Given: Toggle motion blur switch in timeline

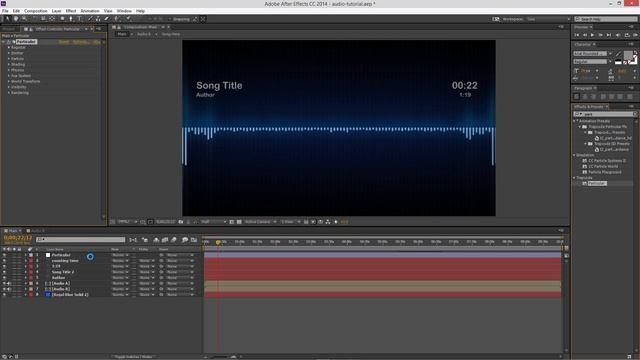Looking at the screenshot, I should coord(174,240).
